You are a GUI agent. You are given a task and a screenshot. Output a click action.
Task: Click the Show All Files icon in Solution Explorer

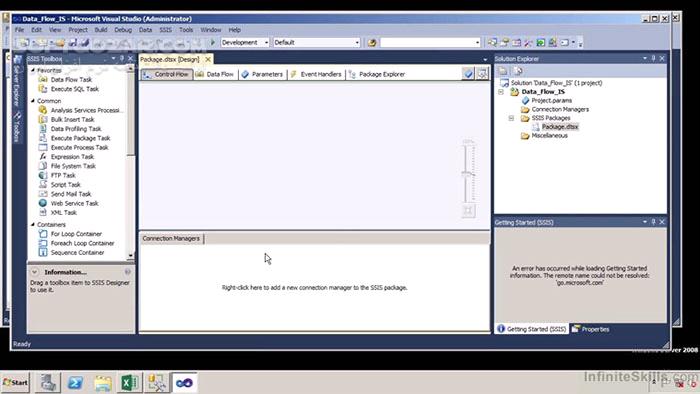coord(518,71)
